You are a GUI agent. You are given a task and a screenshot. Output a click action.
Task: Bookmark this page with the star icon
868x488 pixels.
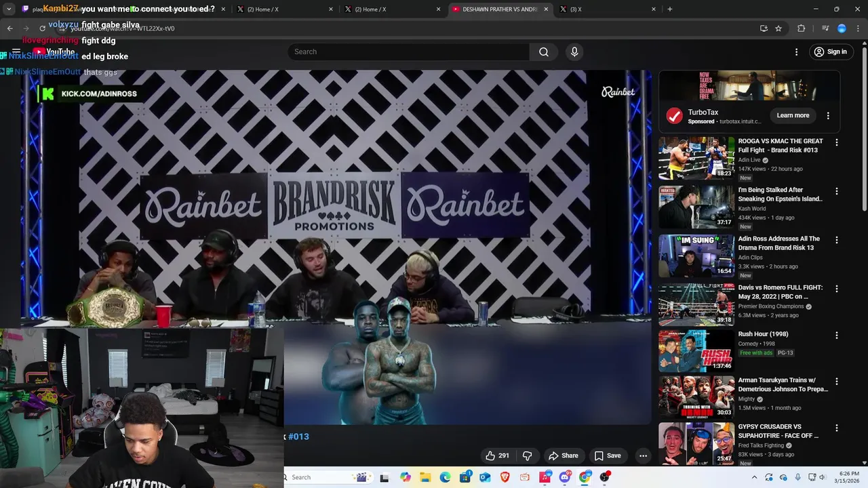[778, 28]
